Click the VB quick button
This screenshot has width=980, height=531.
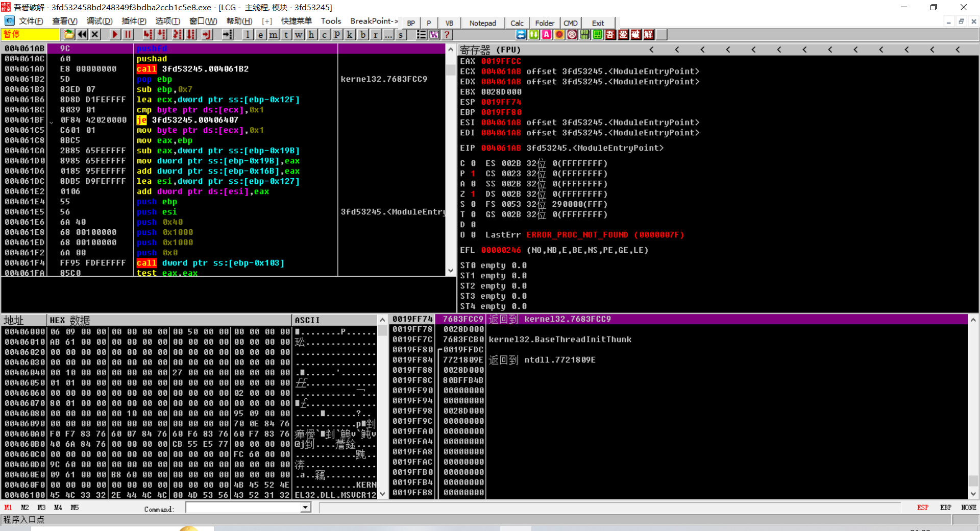[x=449, y=23]
